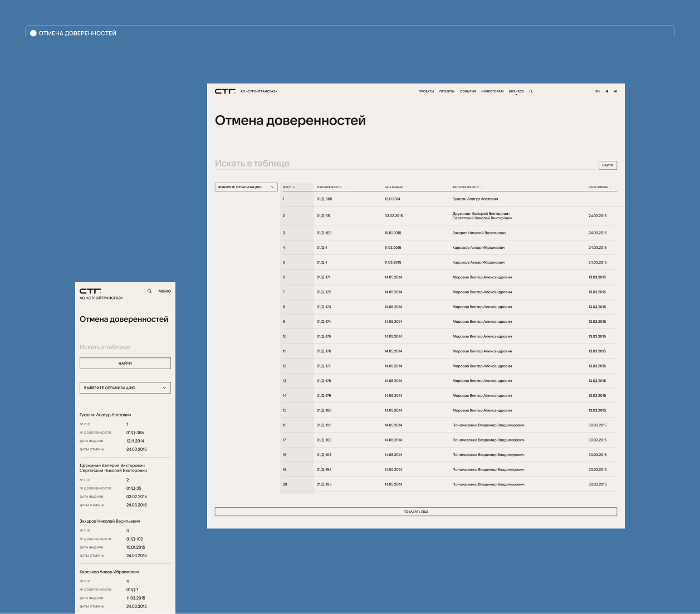
Task: Click 'Гукасян Асатур Апетович' in the desktop table
Action: click(475, 199)
